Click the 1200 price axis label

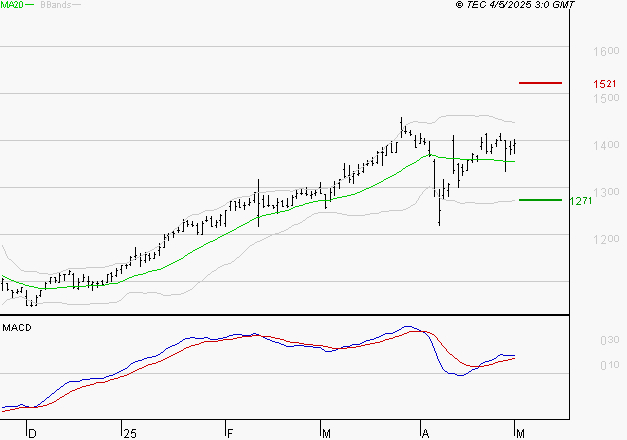click(x=606, y=239)
